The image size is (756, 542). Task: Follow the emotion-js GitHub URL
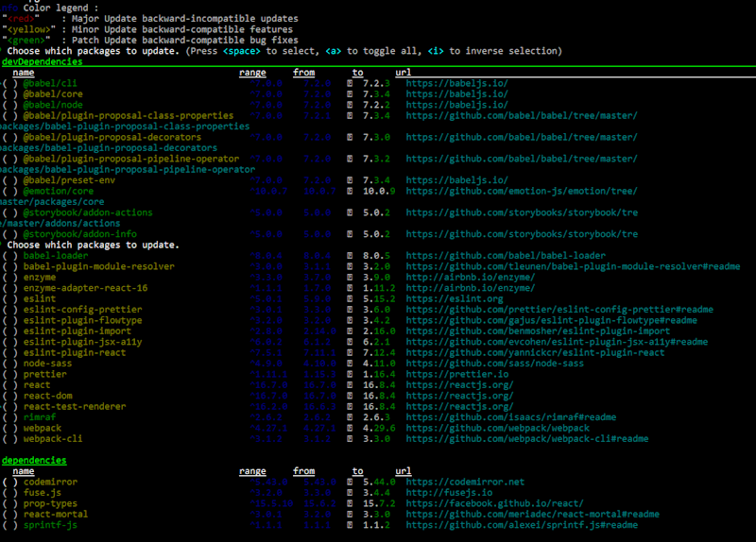[522, 192]
